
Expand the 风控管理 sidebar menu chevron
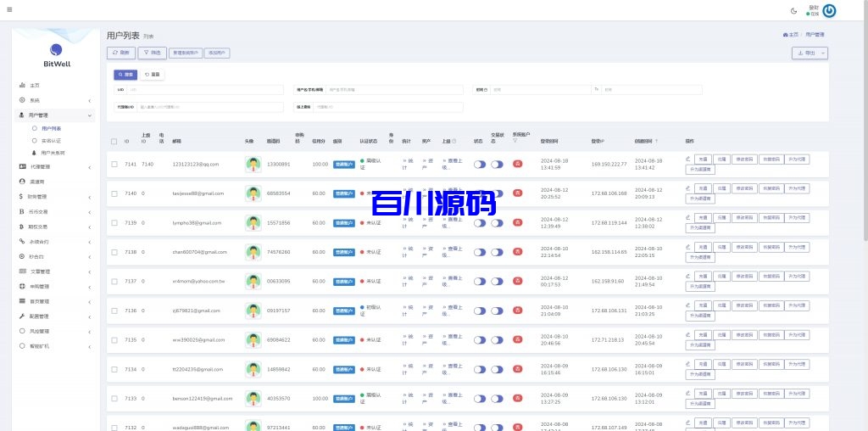90,332
